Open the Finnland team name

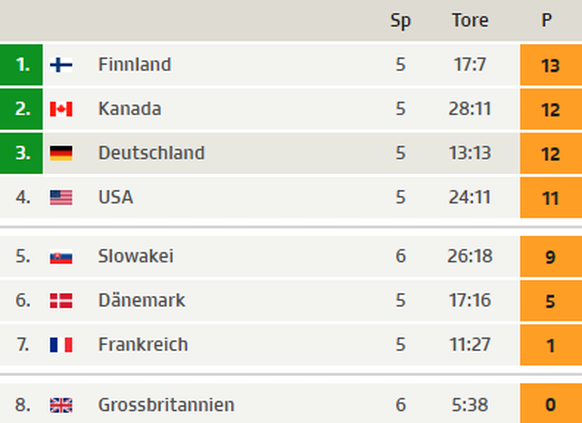134,65
